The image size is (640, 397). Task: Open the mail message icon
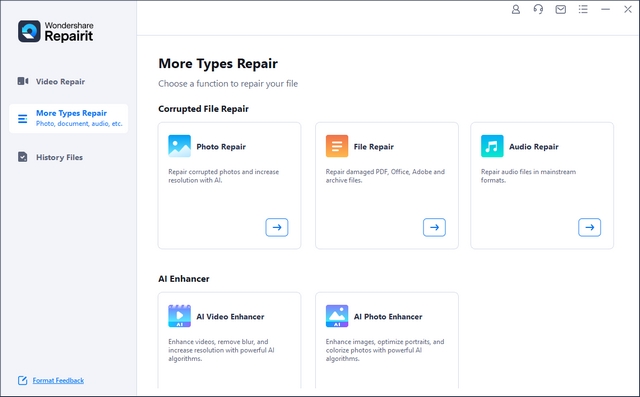[561, 9]
